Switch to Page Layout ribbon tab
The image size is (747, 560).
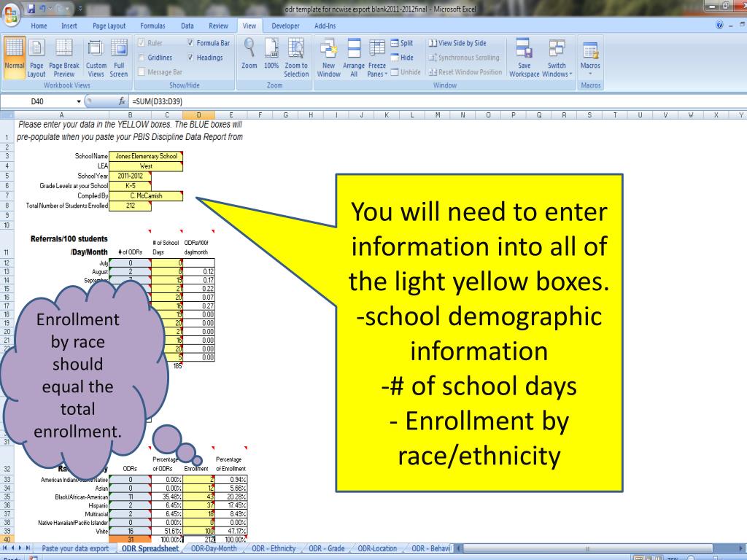(x=109, y=26)
